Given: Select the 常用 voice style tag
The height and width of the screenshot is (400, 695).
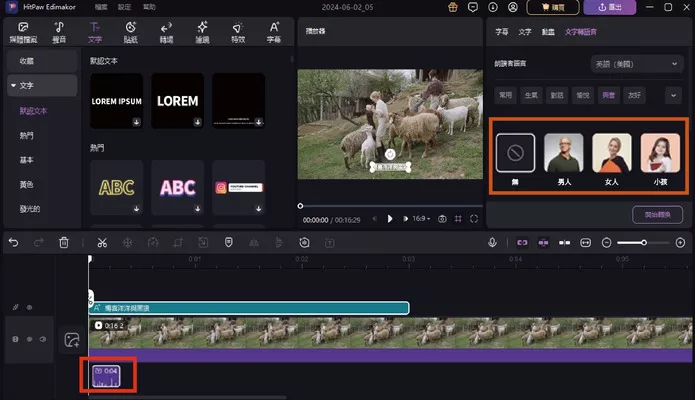Looking at the screenshot, I should [x=505, y=95].
